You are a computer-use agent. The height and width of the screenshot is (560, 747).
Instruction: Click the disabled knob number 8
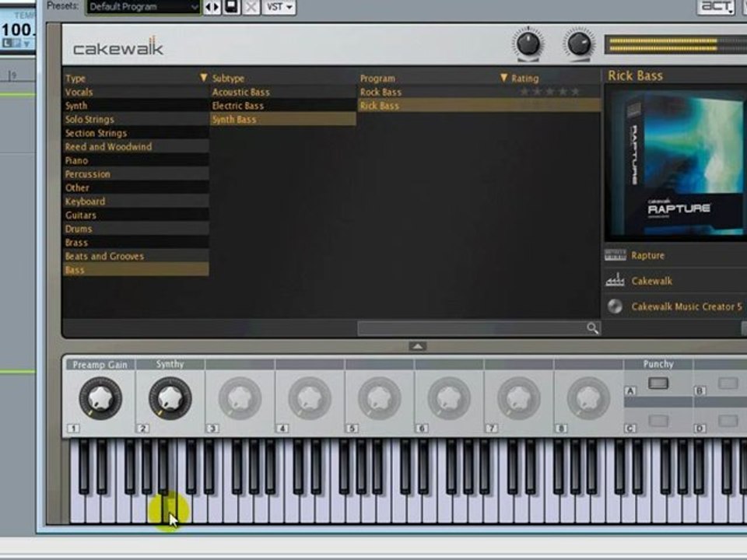588,398
